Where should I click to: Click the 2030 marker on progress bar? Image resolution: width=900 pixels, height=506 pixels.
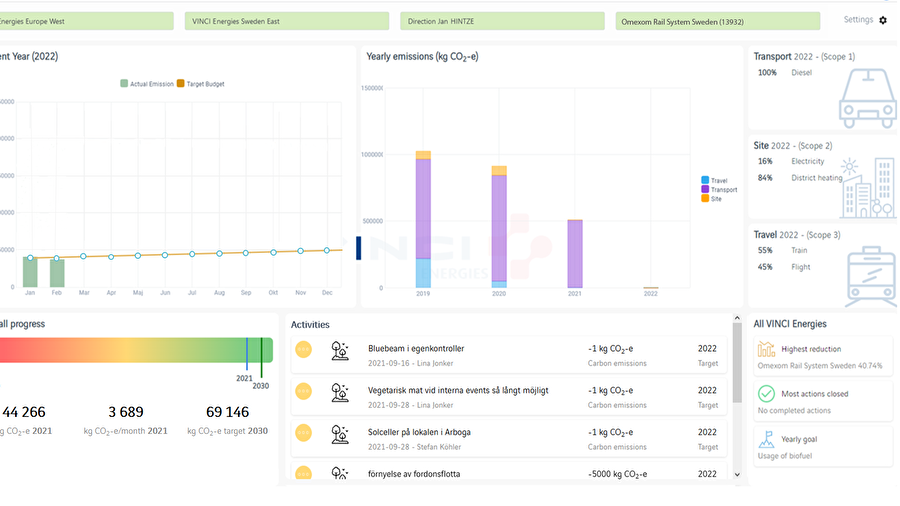[261, 357]
